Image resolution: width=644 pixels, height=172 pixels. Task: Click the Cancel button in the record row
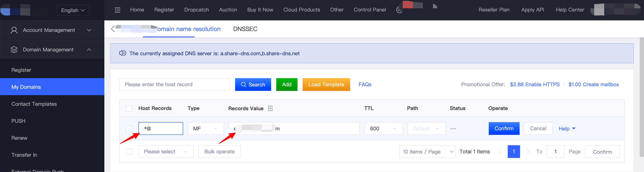(538, 128)
